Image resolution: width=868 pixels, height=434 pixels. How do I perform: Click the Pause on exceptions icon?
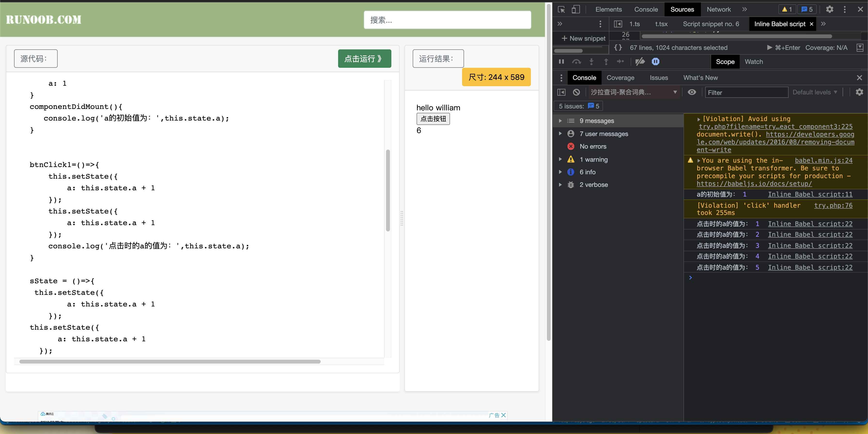[656, 62]
